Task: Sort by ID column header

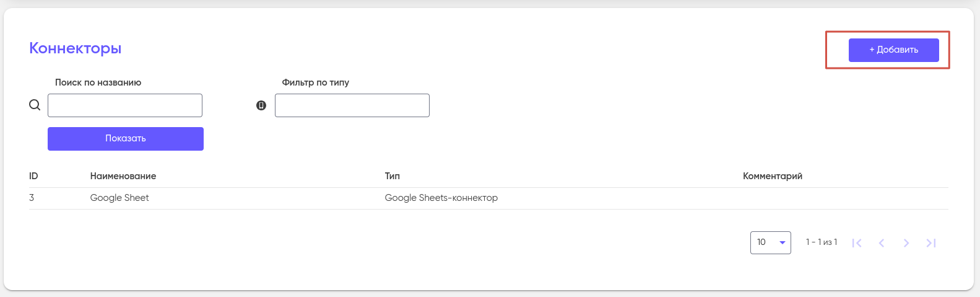Action: (x=33, y=176)
